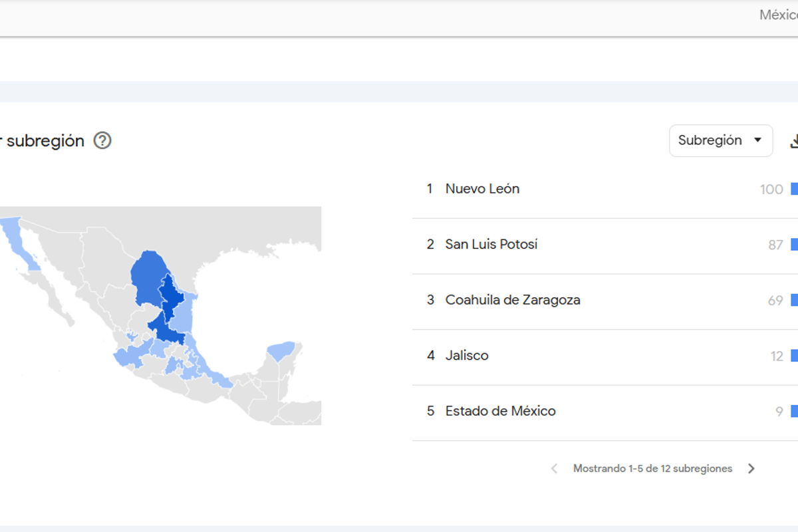This screenshot has height=532, width=798.
Task: Expand the Subregión selector arrow
Action: point(757,140)
